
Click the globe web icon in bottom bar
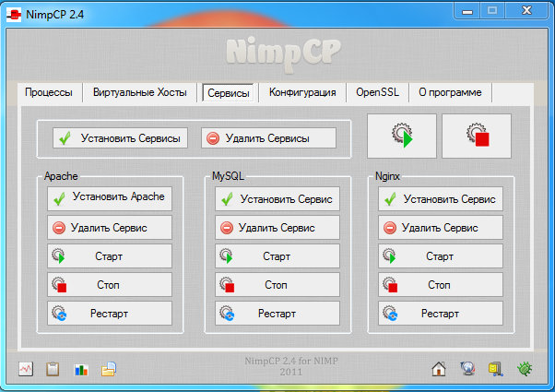tap(468, 369)
